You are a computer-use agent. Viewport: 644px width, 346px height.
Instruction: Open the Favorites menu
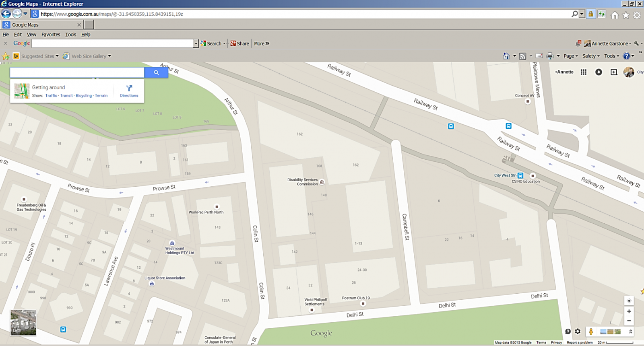(51, 35)
